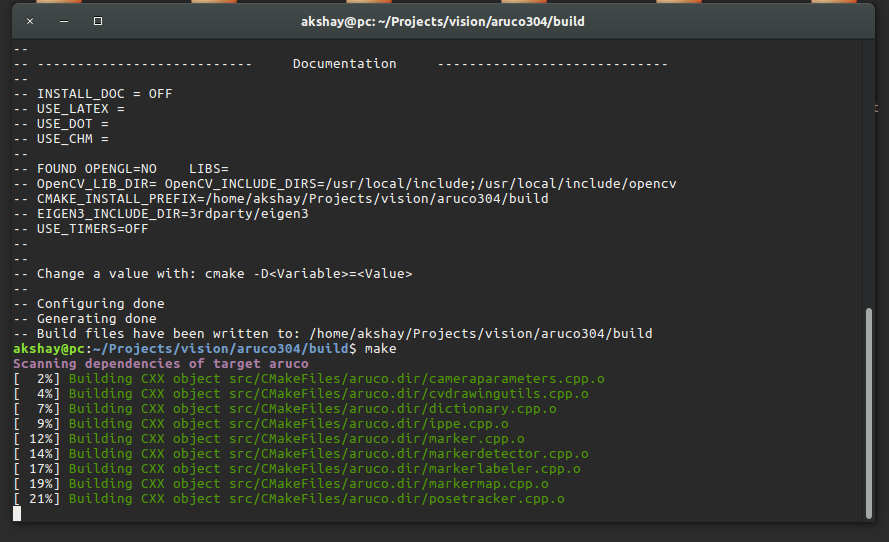Image resolution: width=889 pixels, height=542 pixels.
Task: Click the CMAKE_INSTALL_PREFIX line
Action: 281,198
